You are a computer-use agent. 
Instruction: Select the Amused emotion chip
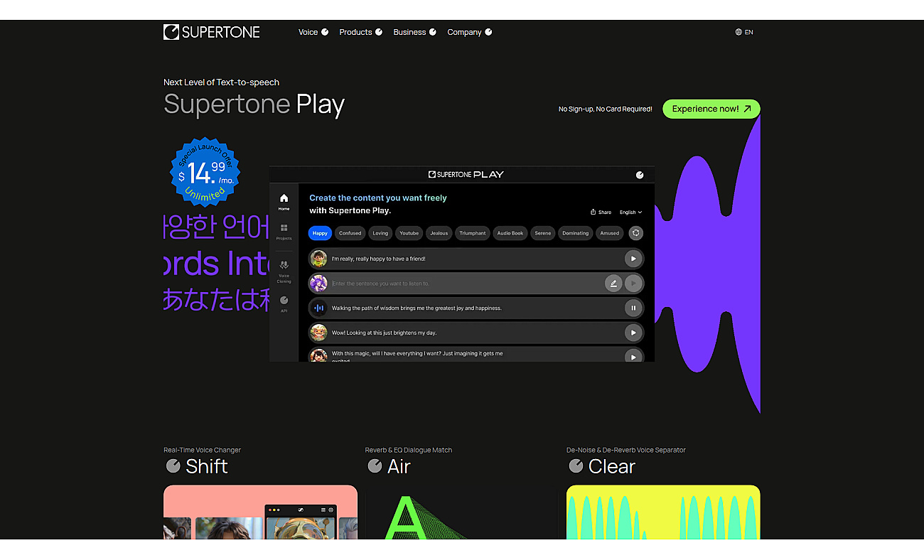610,233
